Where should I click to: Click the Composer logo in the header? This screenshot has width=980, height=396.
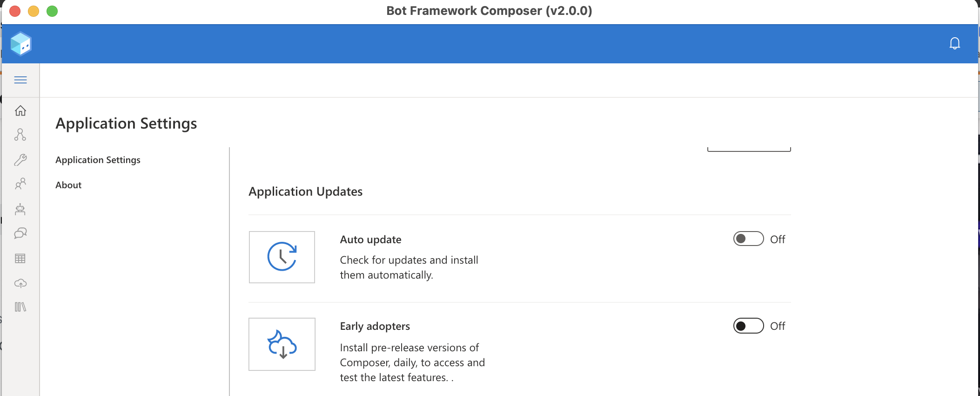click(x=20, y=43)
